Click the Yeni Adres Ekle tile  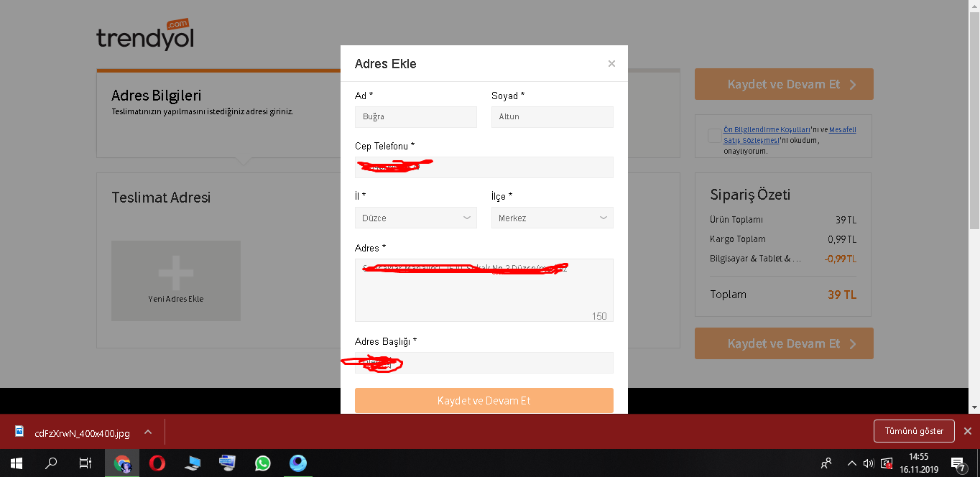176,281
